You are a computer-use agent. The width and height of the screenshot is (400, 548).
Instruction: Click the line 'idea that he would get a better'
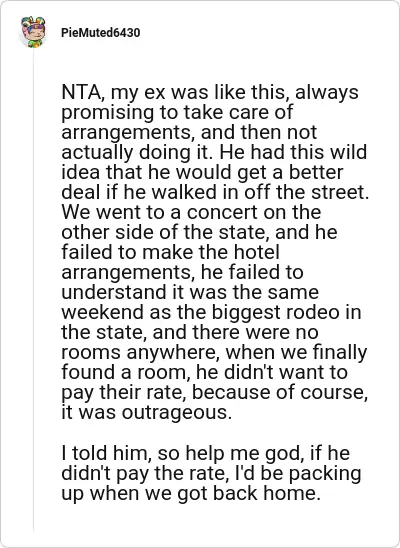[x=202, y=172]
